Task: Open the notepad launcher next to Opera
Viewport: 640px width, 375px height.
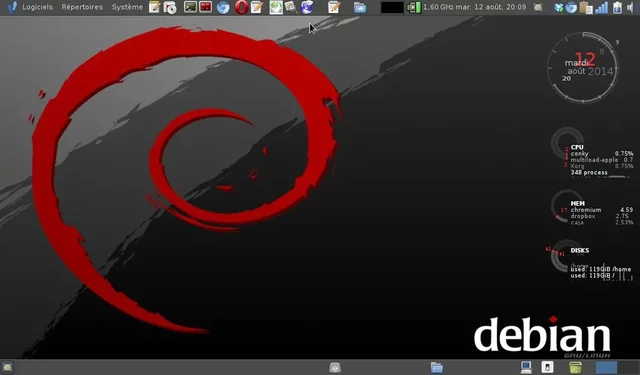Action: (256, 7)
